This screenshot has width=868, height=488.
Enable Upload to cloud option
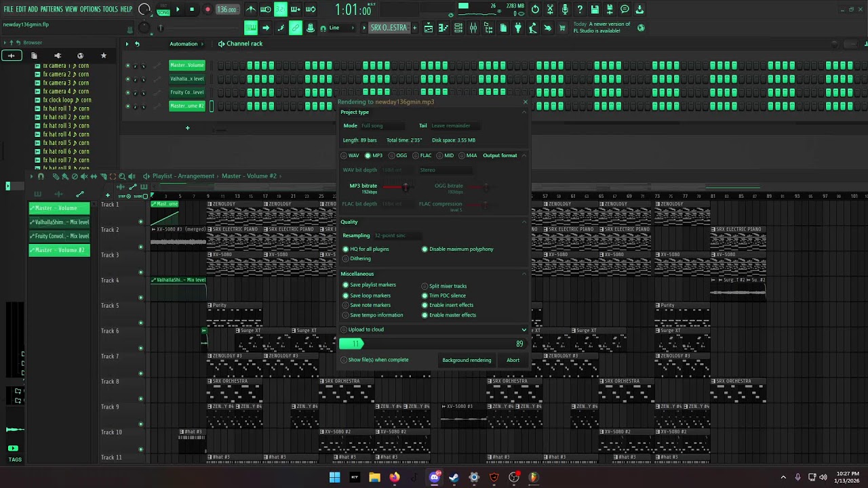pyautogui.click(x=362, y=329)
